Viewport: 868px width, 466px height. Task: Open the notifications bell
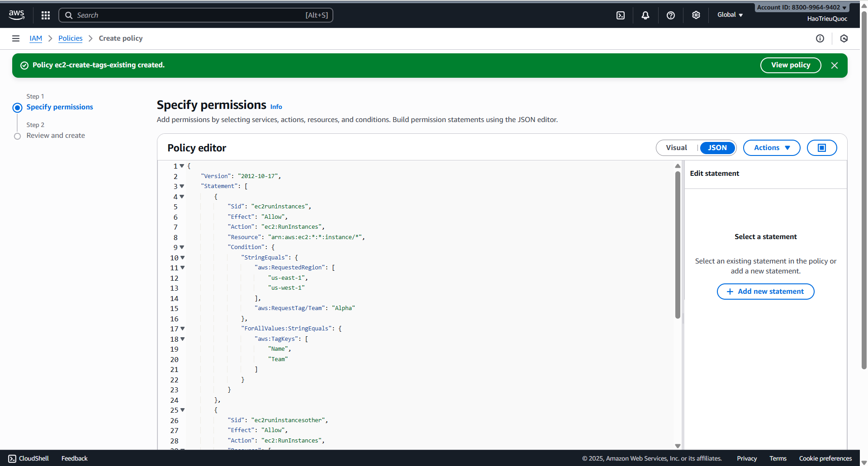tap(645, 15)
